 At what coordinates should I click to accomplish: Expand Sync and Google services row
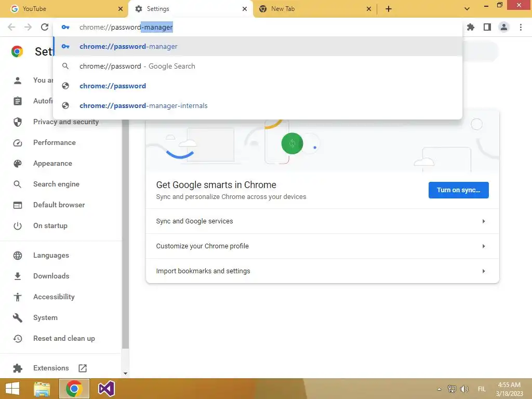322,221
